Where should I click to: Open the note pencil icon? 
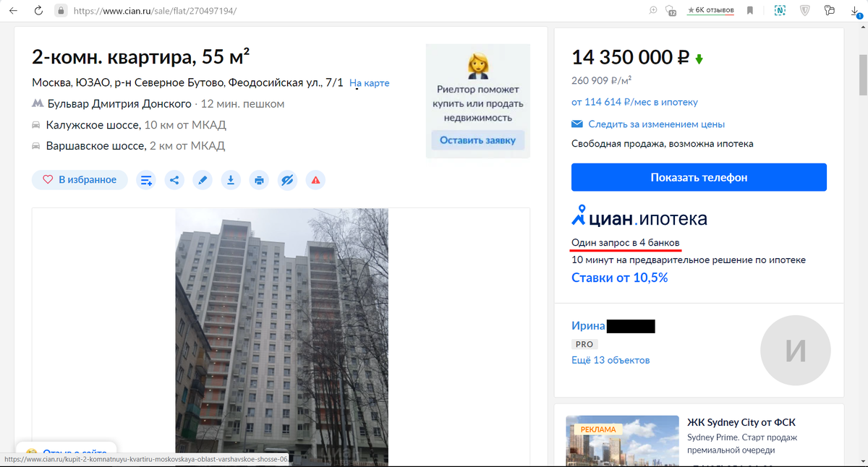[x=203, y=180]
